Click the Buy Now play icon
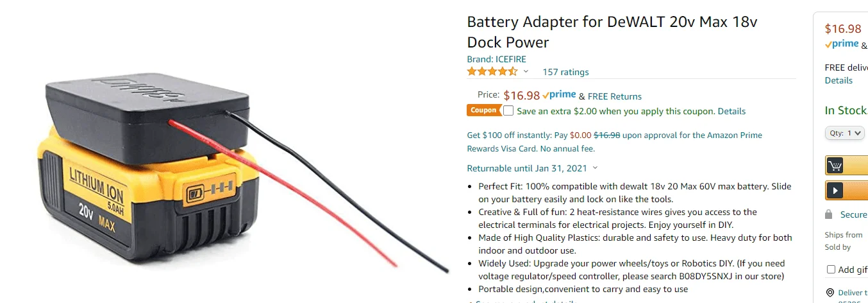 (835, 191)
